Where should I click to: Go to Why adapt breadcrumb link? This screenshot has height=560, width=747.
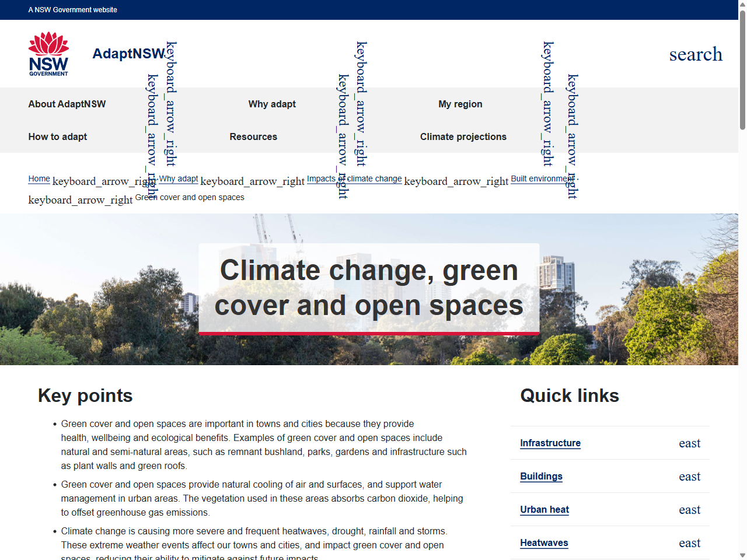point(179,178)
